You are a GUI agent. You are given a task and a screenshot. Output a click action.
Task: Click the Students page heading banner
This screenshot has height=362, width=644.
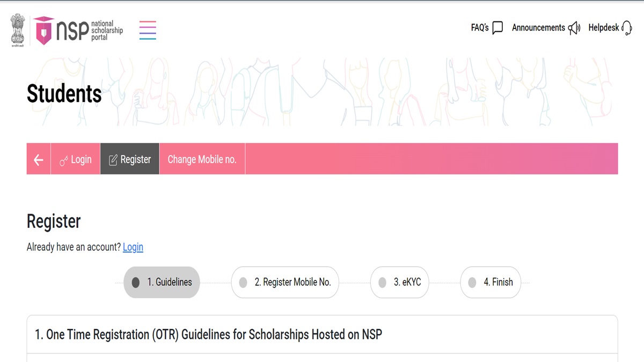click(x=64, y=94)
